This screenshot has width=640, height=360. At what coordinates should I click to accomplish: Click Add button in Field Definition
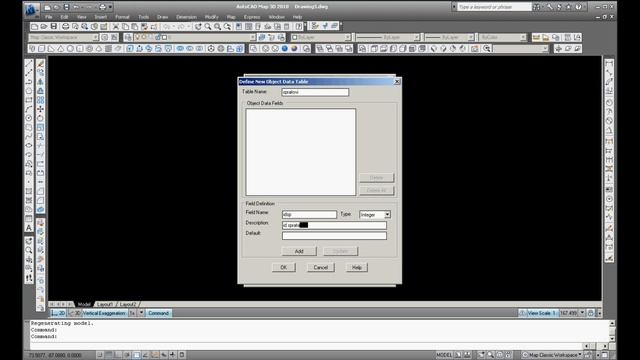click(x=299, y=251)
